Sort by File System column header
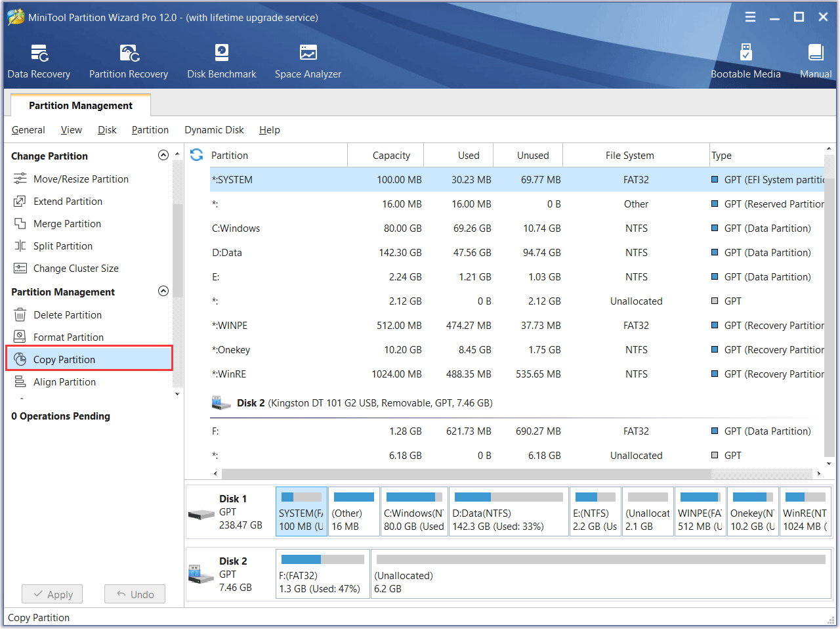This screenshot has width=840, height=629. 636,155
